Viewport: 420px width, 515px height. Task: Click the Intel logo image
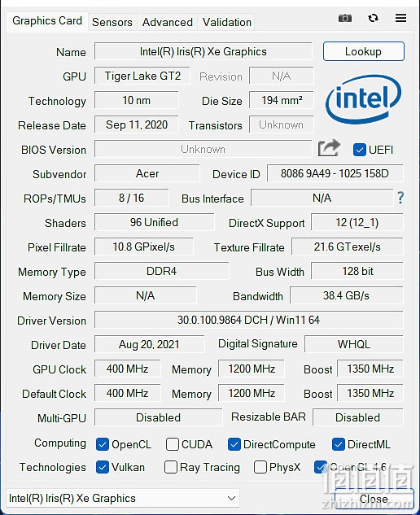click(364, 99)
